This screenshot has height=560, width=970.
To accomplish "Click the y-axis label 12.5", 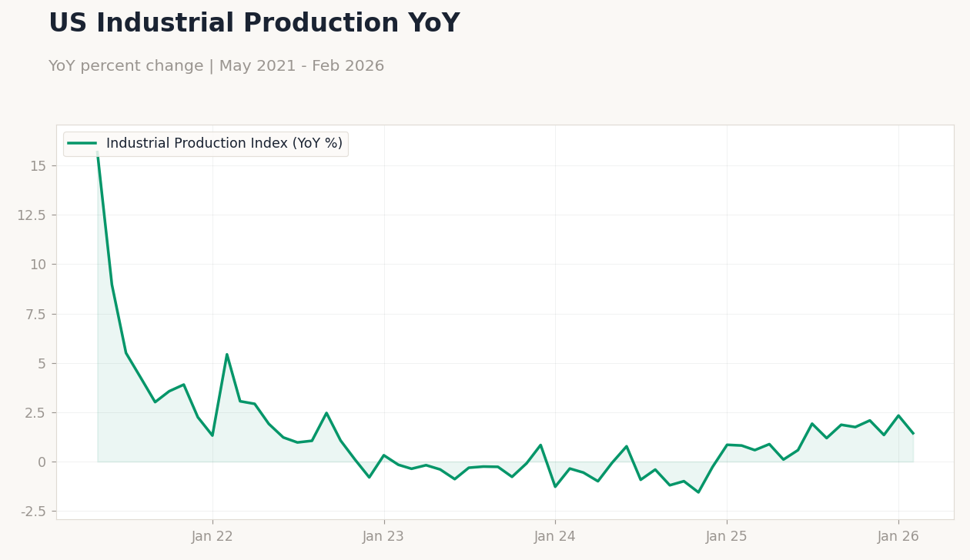I will tap(32, 215).
